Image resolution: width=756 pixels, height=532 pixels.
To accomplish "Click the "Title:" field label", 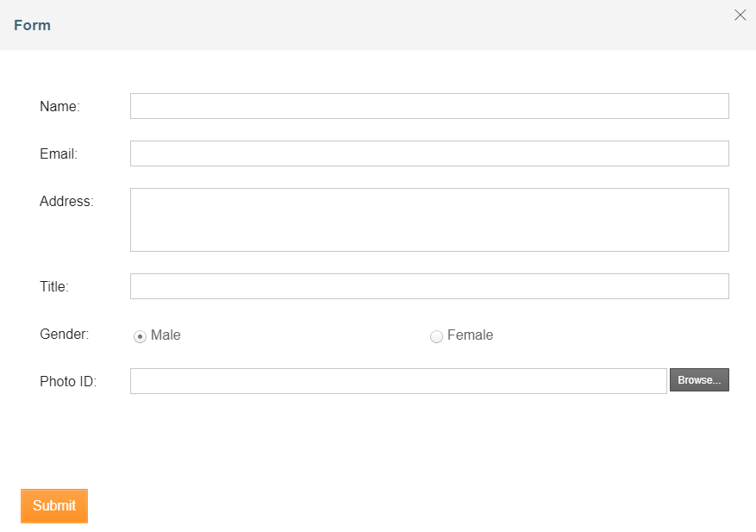I will (x=54, y=287).
